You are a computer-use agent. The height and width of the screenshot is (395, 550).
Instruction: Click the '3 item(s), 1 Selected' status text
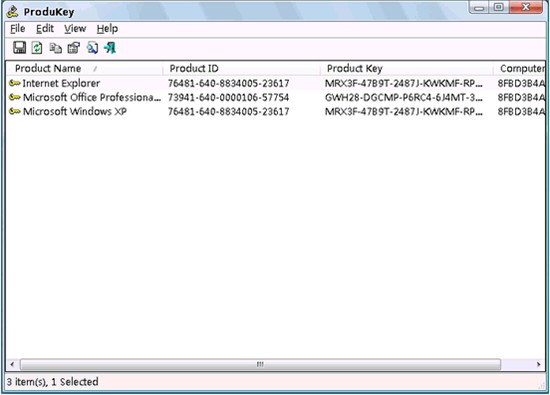53,382
